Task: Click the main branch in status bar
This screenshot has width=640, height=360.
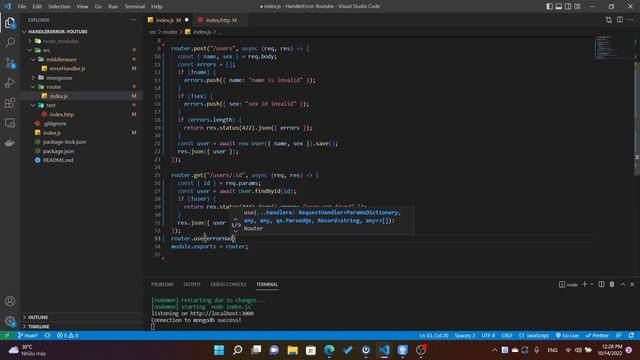Action: pyautogui.click(x=28, y=336)
